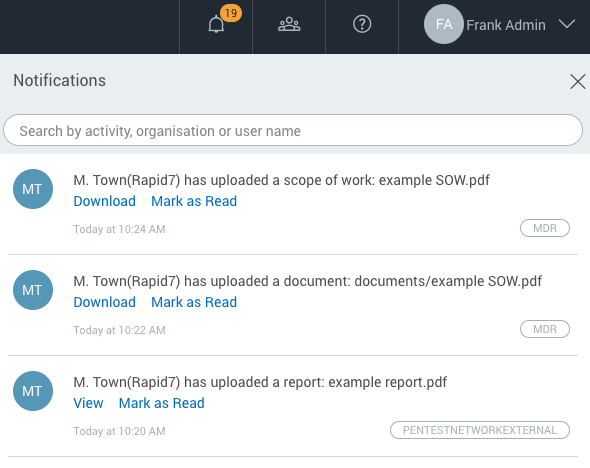Download the example SOW.pdf scope of work

click(105, 201)
